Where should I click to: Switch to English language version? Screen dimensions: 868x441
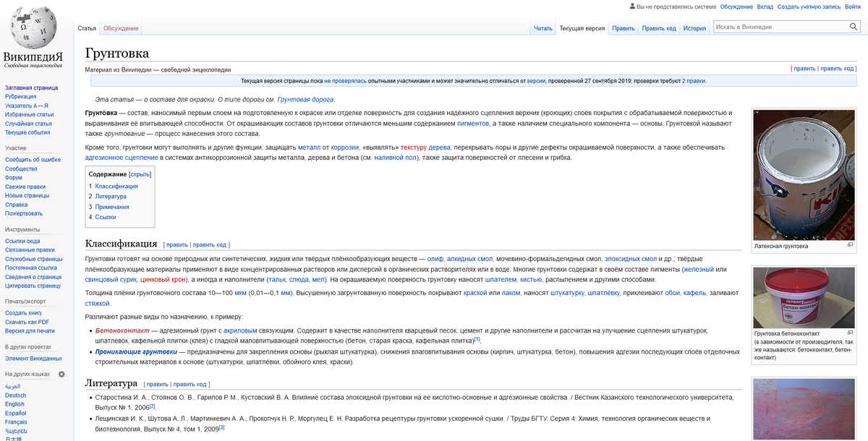14,404
